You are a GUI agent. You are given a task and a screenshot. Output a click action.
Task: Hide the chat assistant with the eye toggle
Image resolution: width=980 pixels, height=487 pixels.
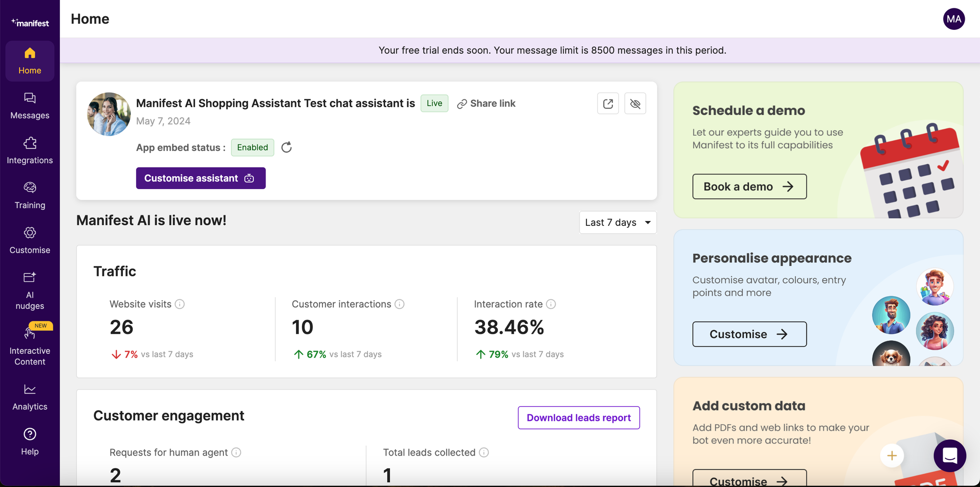[635, 103]
